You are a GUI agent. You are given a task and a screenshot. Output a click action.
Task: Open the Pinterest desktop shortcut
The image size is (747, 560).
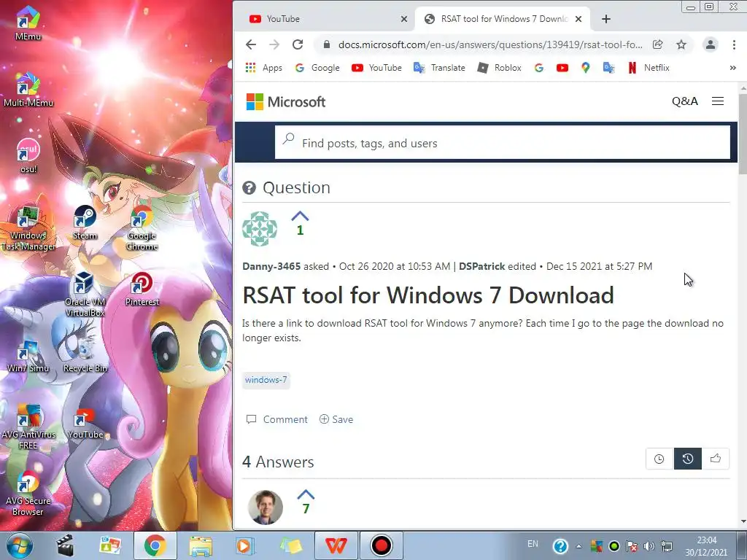(x=142, y=289)
